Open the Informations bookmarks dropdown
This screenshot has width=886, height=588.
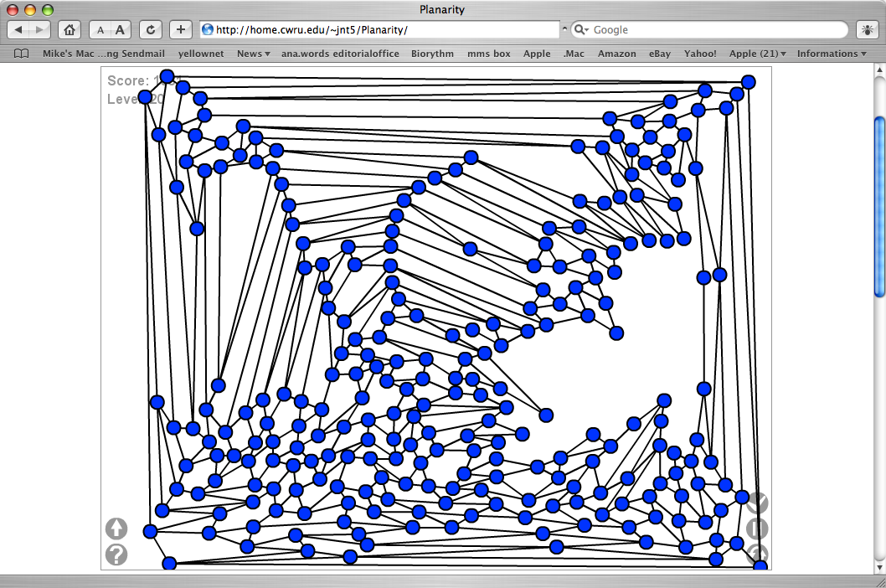(832, 54)
